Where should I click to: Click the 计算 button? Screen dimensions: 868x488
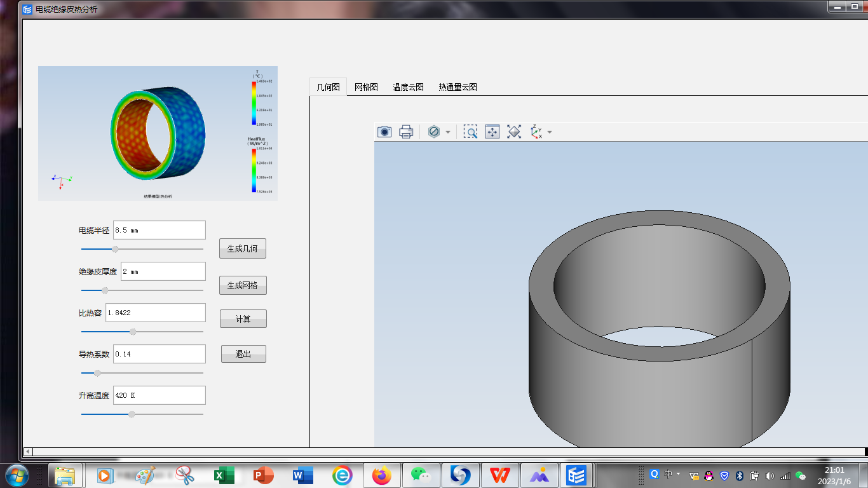click(243, 319)
